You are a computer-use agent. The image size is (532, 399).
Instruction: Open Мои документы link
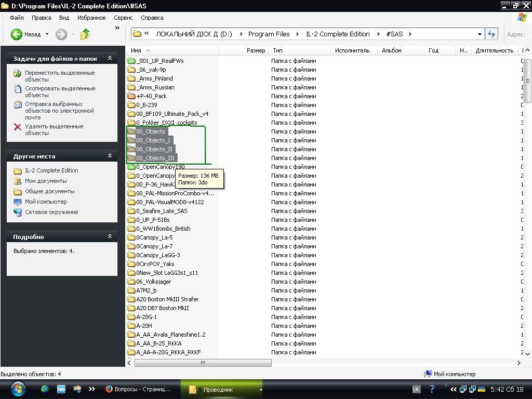(46, 181)
